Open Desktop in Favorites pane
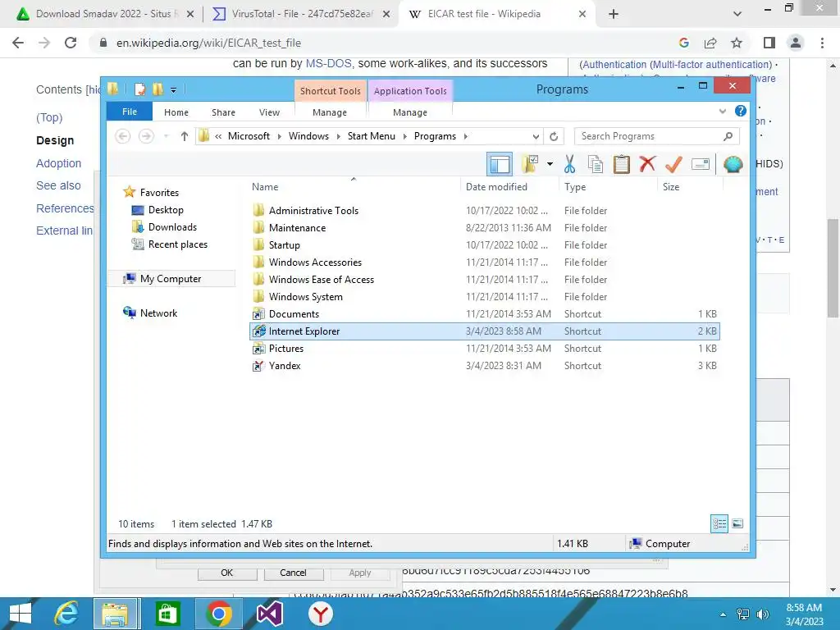The image size is (840, 630). click(x=166, y=210)
